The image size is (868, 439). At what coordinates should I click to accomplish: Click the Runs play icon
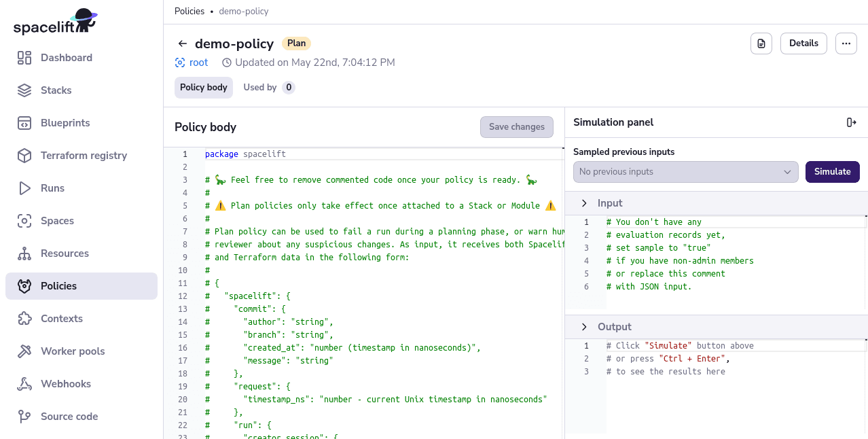24,188
